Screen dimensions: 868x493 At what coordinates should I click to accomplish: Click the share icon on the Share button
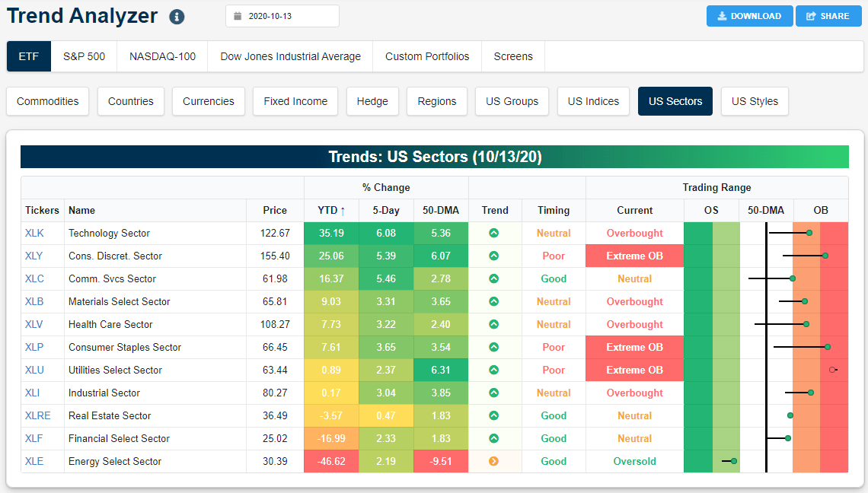tap(812, 15)
